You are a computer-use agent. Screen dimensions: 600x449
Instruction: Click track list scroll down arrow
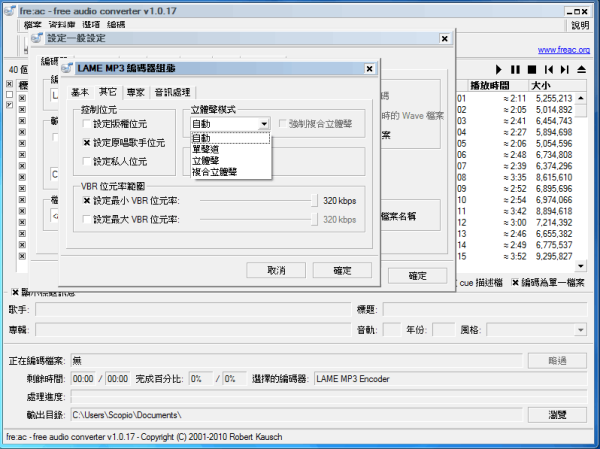[581, 266]
